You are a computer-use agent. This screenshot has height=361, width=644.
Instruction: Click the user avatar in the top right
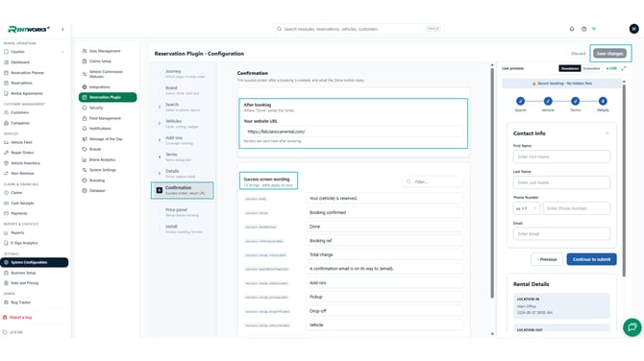[633, 29]
